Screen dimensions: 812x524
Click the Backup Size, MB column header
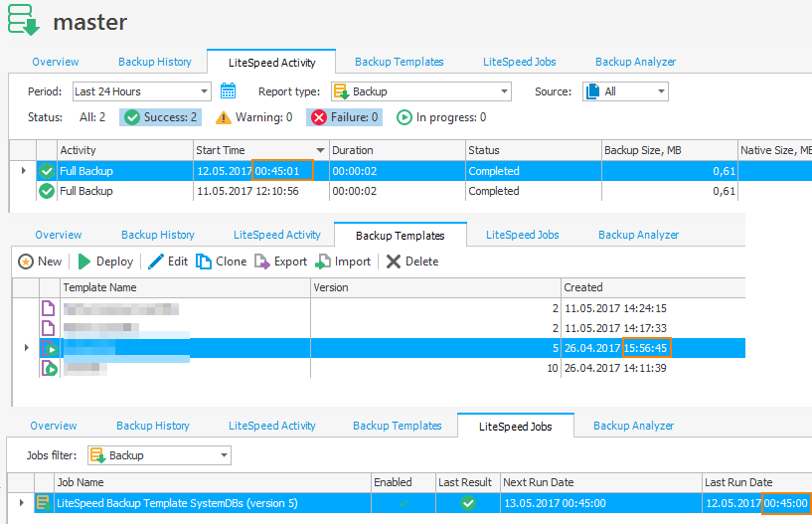pyautogui.click(x=670, y=150)
